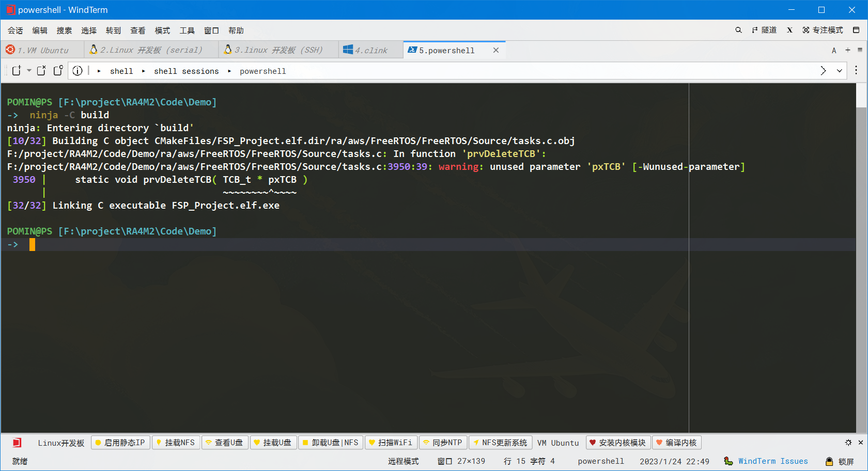Open the 转到 menu
This screenshot has height=471, width=868.
point(113,30)
